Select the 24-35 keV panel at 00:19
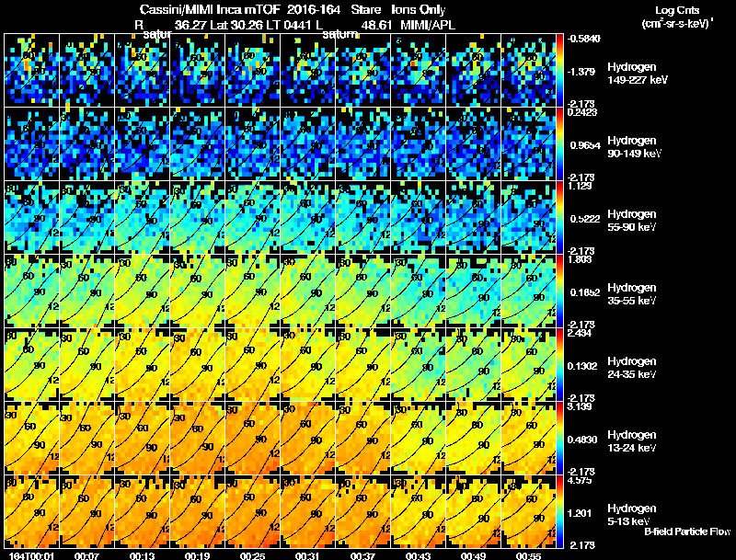The width and height of the screenshot is (736, 560). [x=198, y=365]
